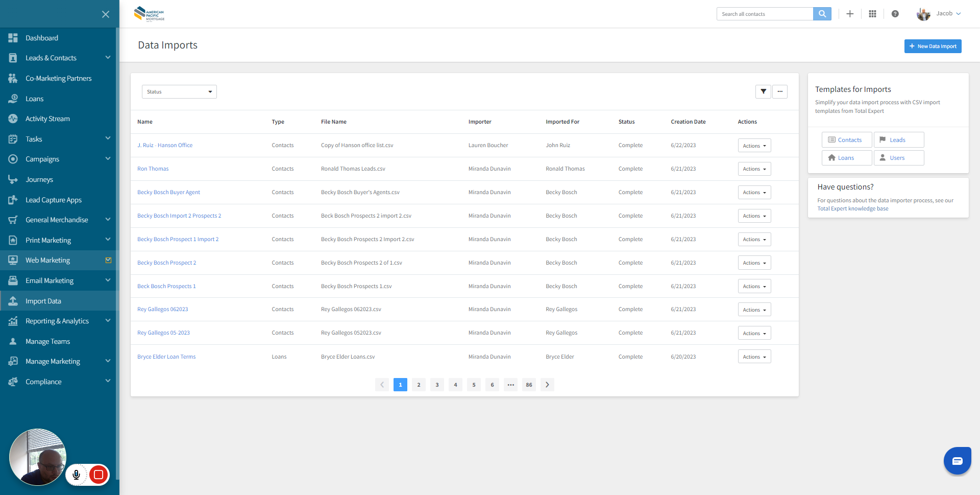Expand Leads & Contacts chevron
Screen dimensions: 980x495
click(x=108, y=58)
